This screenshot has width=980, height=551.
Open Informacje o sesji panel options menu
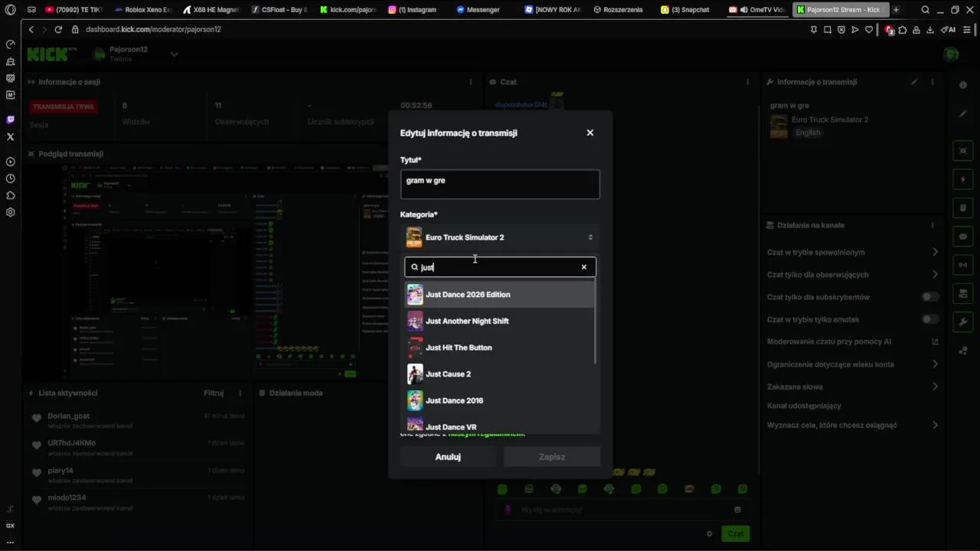[470, 82]
